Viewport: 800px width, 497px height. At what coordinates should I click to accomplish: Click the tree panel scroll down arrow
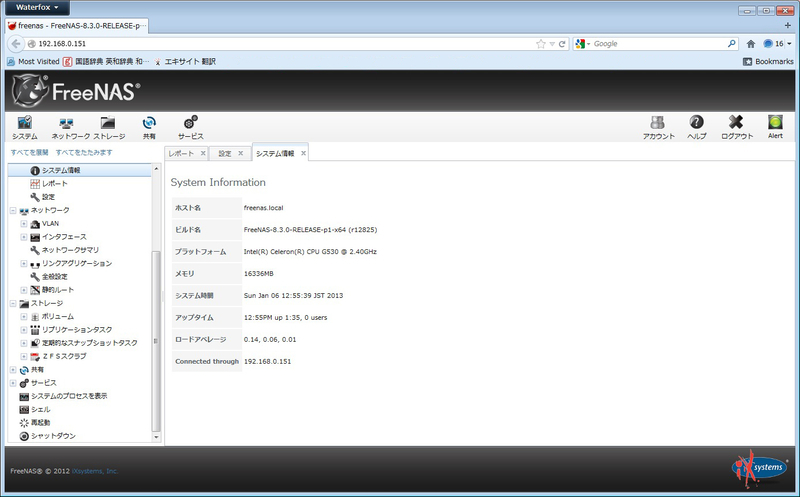pos(156,437)
